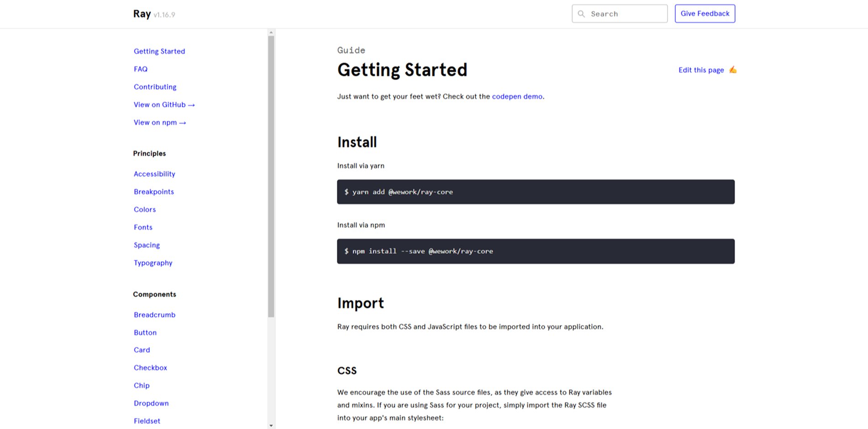Open Getting Started in the sidebar
868x429 pixels.
(159, 51)
